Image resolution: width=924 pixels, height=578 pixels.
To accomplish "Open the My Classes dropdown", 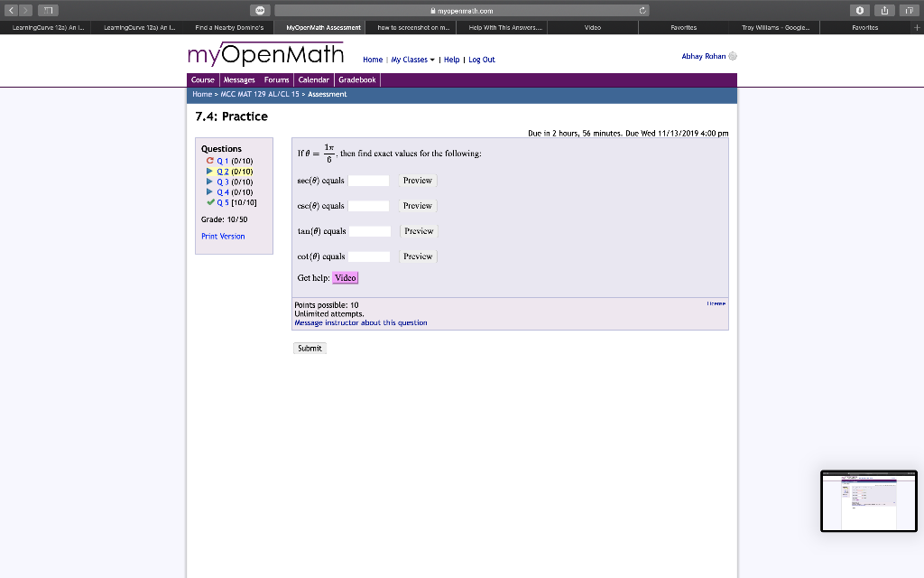I will [x=408, y=60].
